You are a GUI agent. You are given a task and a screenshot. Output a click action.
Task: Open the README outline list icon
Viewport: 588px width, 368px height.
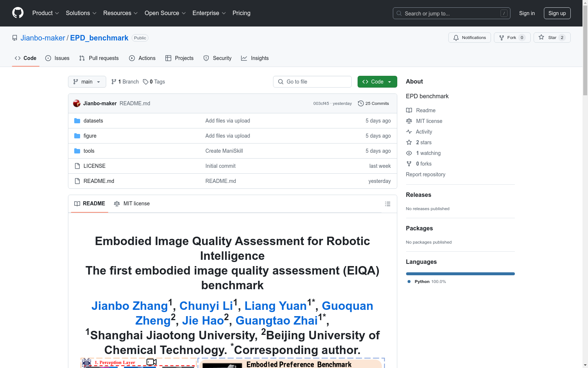click(388, 204)
